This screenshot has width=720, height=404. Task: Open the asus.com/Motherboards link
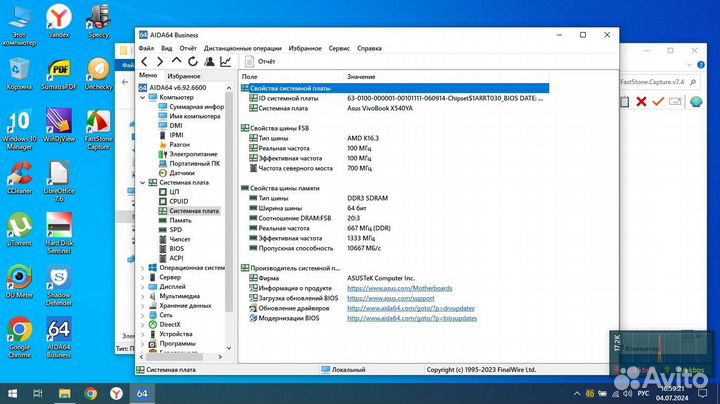(399, 288)
